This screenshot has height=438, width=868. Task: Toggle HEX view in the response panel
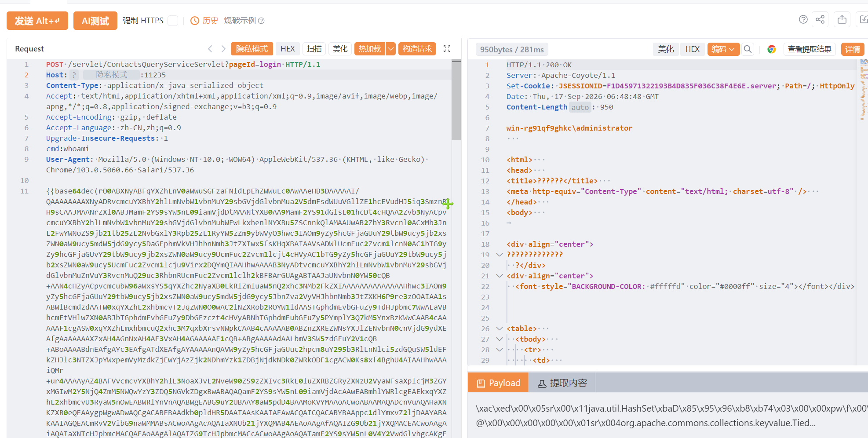693,49
